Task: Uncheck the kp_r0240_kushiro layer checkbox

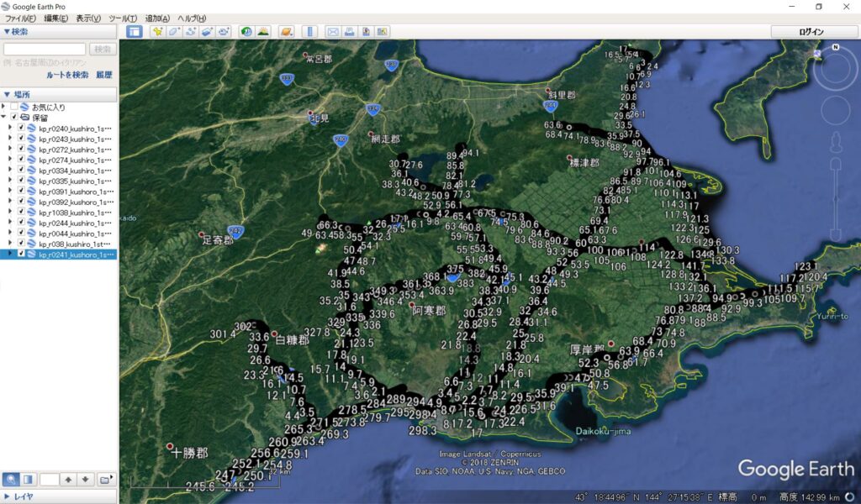Action: pos(21,129)
